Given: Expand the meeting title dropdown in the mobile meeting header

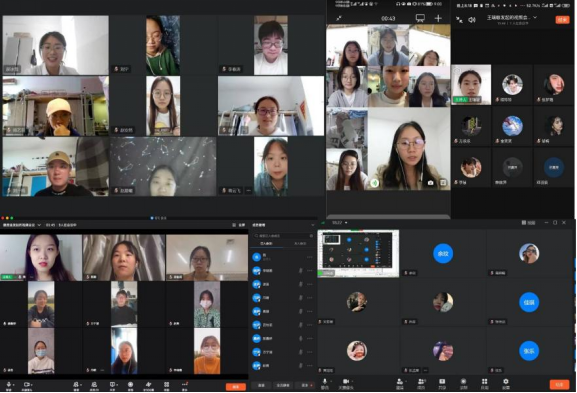Looking at the screenshot, I should point(535,17).
